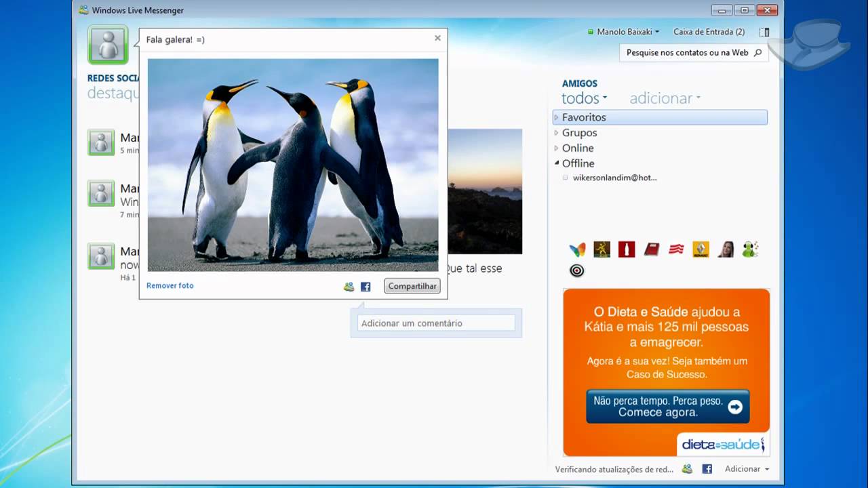The image size is (868, 488).
Task: Click the dieta e saúde logo in the ad
Action: (x=723, y=445)
